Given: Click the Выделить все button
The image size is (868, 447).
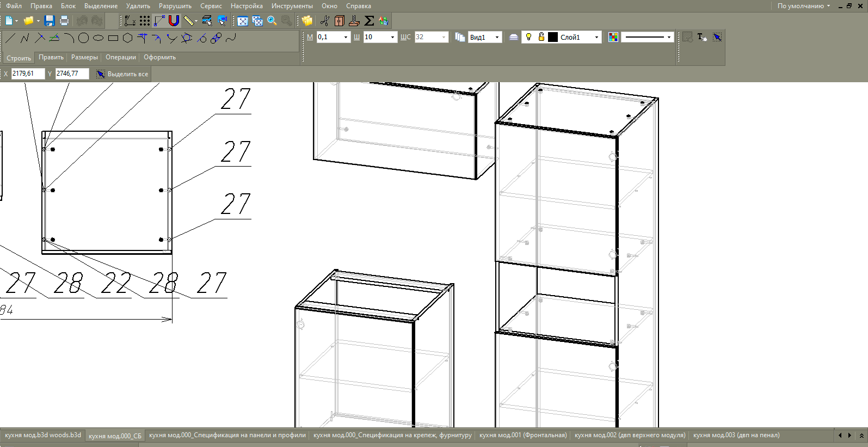Looking at the screenshot, I should [122, 74].
